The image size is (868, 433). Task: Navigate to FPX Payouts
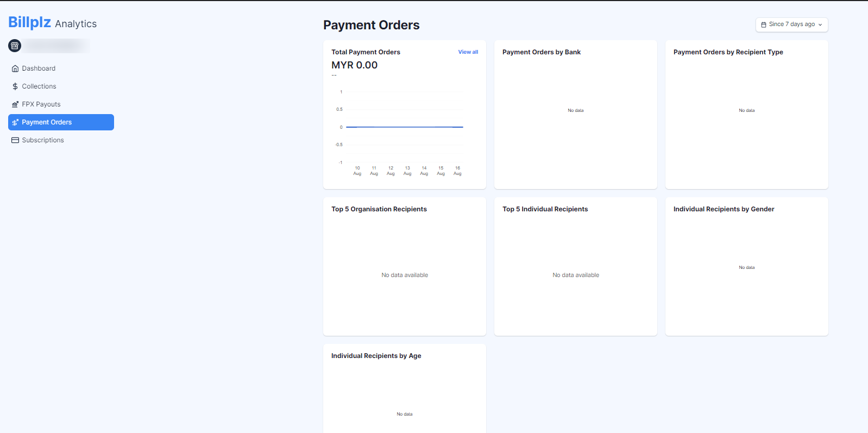[61, 104]
